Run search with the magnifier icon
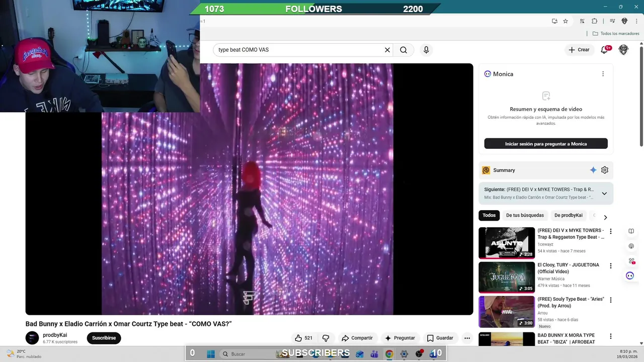644x362 pixels. [x=404, y=50]
